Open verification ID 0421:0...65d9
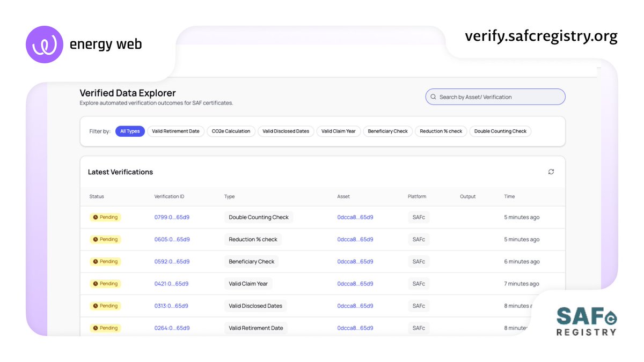Screen dimensions: 644x362 point(171,284)
